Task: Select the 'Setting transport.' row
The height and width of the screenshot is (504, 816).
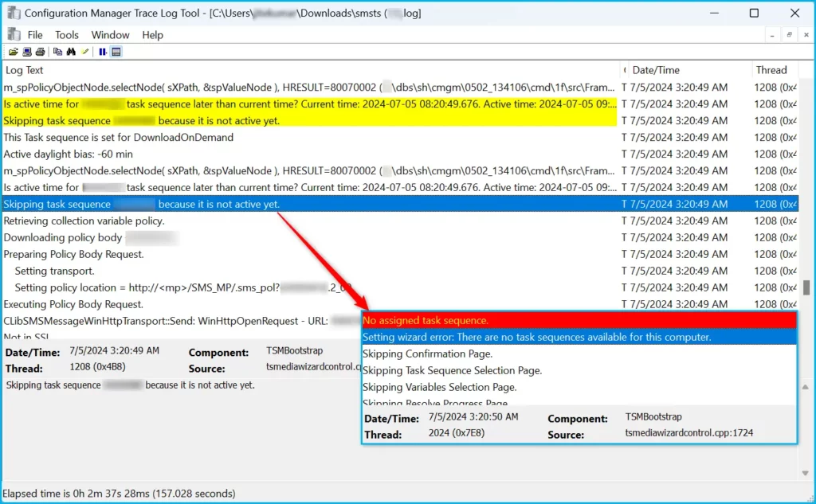Action: click(x=400, y=271)
